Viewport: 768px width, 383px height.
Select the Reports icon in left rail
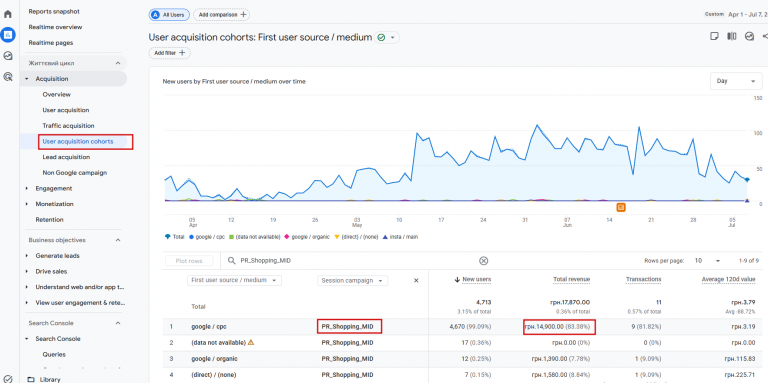8,35
